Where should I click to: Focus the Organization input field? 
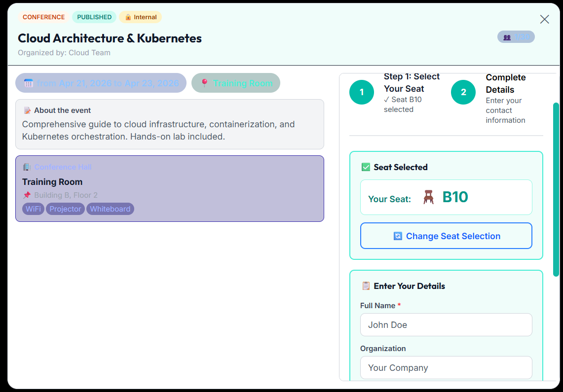click(x=447, y=368)
